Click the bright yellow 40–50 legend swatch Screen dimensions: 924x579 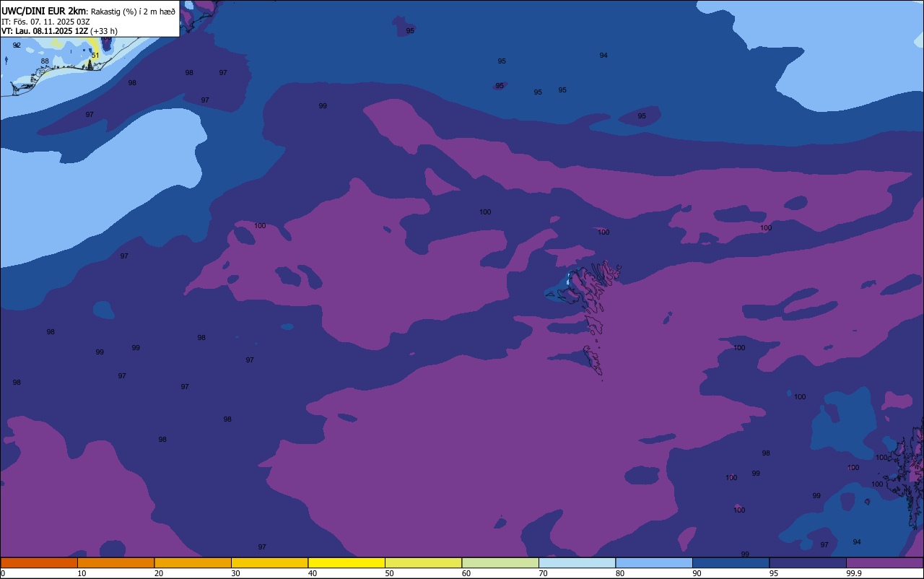(346, 562)
